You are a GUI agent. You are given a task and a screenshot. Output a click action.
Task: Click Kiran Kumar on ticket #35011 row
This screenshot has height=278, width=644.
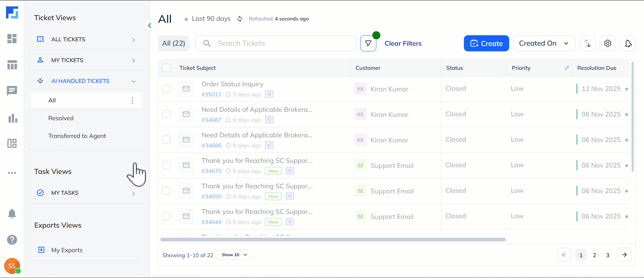click(x=389, y=89)
